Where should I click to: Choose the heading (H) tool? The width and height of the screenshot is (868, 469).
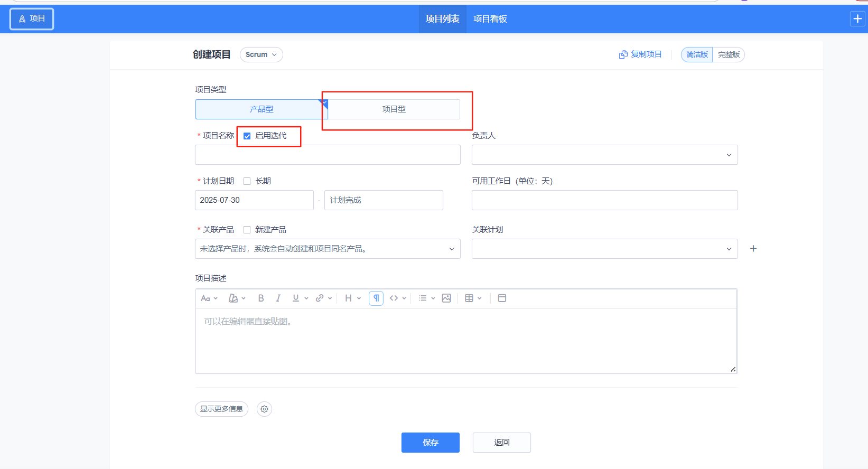pos(348,298)
